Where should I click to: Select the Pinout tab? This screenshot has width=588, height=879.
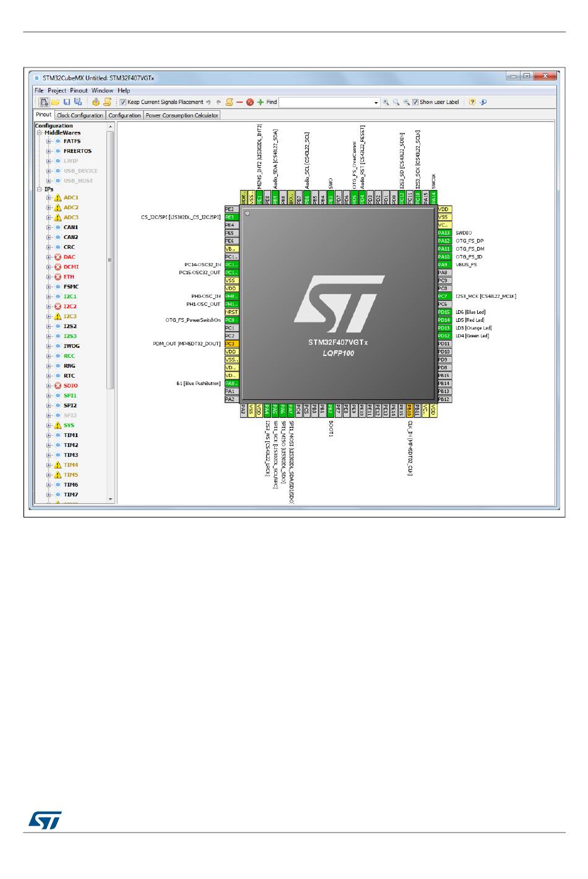pyautogui.click(x=44, y=115)
